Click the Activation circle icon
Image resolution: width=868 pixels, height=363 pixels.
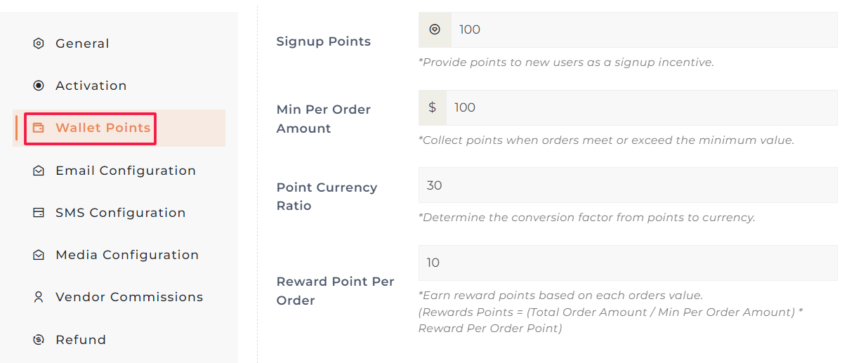pos(39,86)
